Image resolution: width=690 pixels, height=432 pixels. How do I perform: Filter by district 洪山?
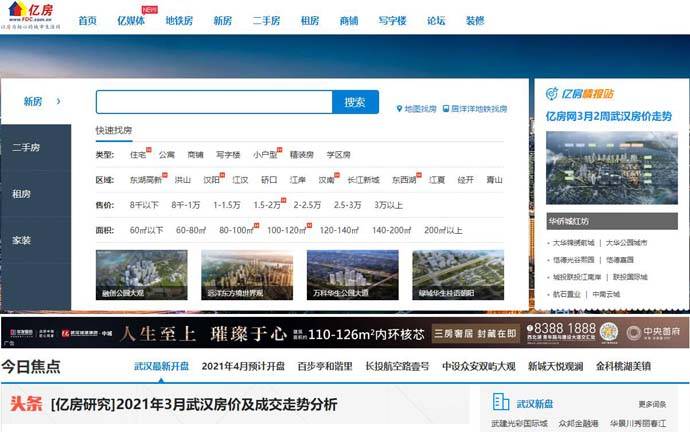point(183,180)
